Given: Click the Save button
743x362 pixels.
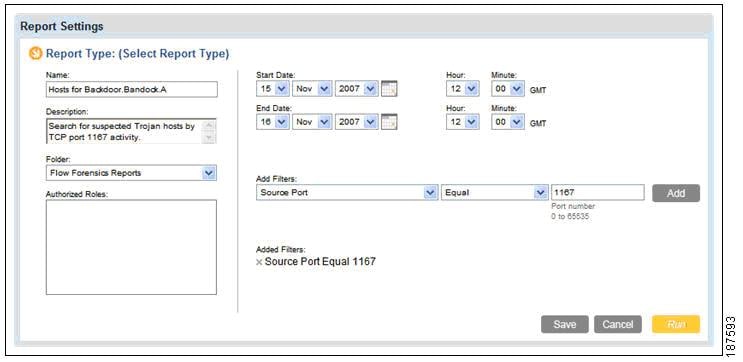Looking at the screenshot, I should pyautogui.click(x=565, y=324).
